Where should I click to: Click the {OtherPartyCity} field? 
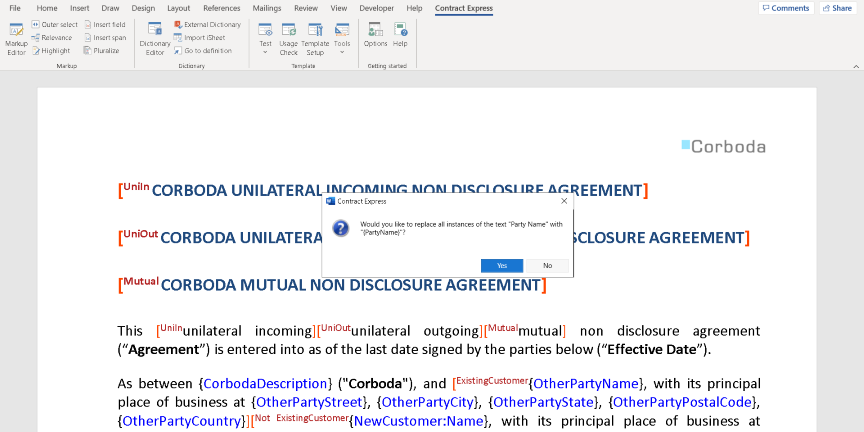pos(427,402)
